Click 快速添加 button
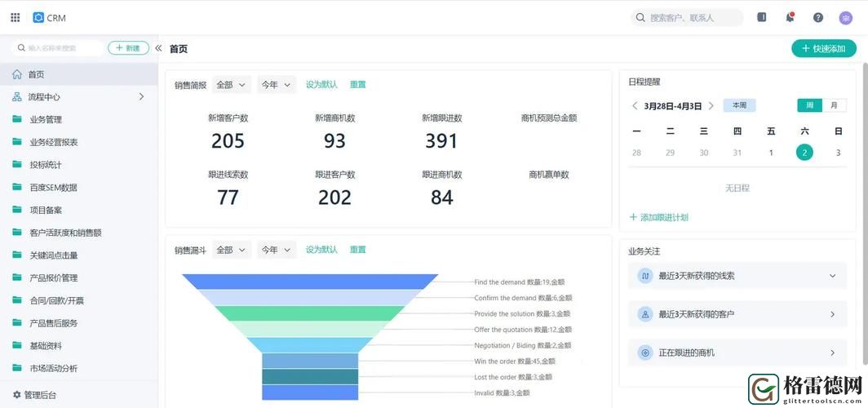 (x=824, y=49)
